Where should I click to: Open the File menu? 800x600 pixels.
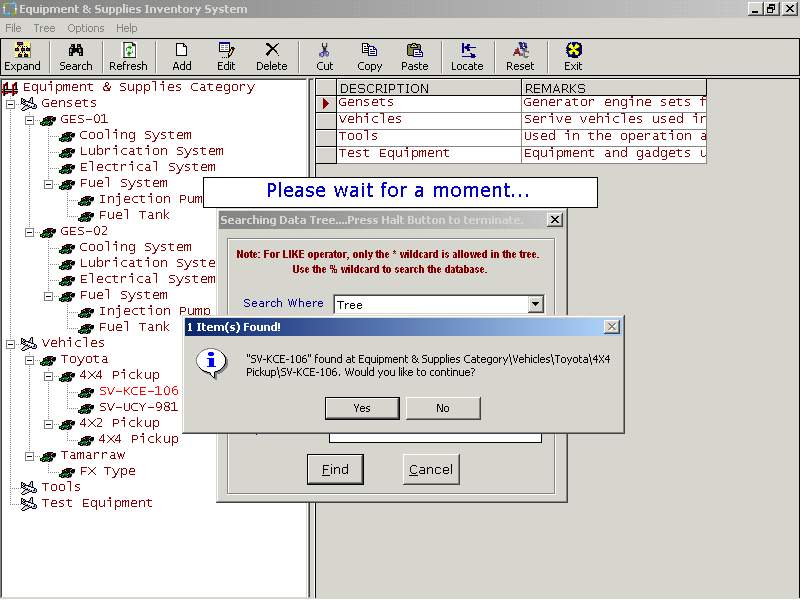pos(13,28)
